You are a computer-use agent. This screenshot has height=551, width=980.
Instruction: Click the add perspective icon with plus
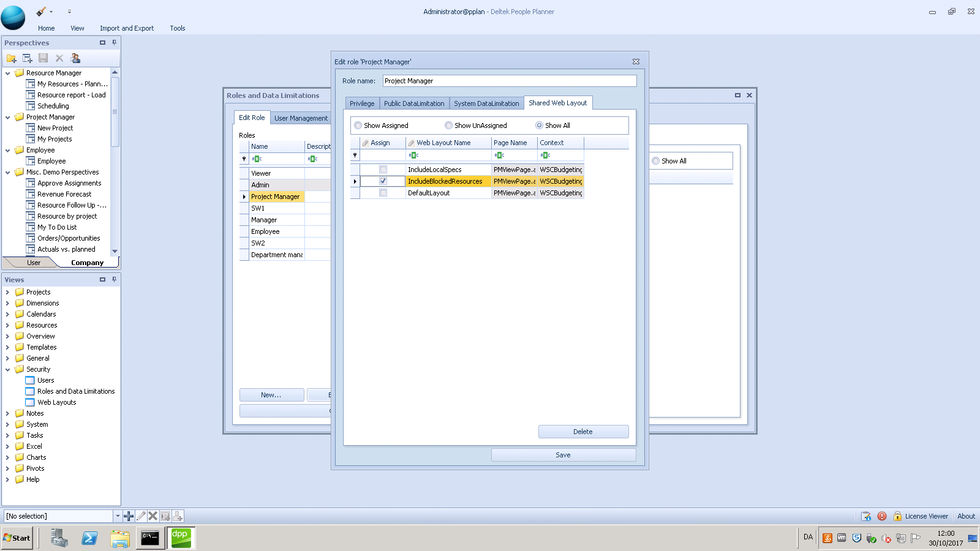coord(27,58)
